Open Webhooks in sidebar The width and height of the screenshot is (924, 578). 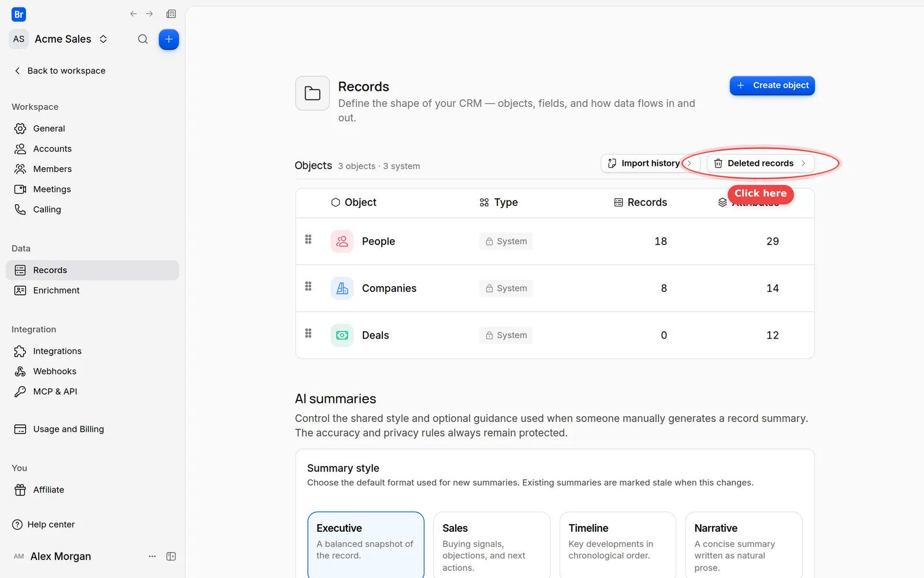point(92,371)
